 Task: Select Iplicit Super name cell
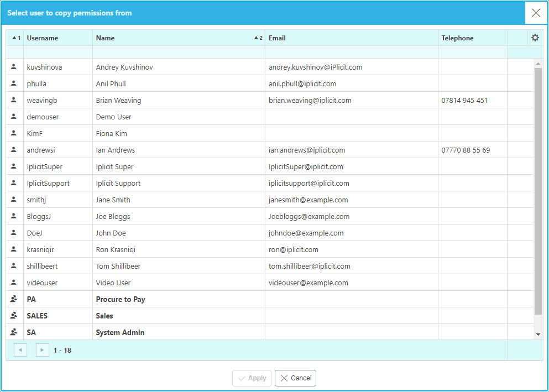click(179, 166)
